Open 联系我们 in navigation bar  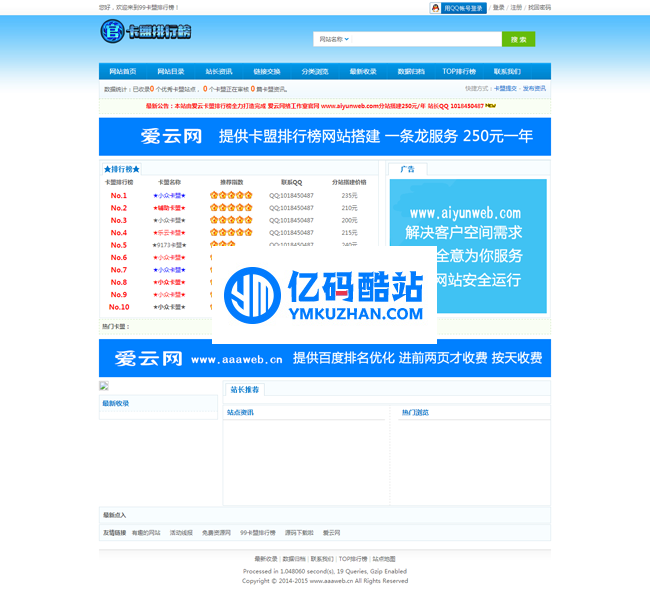tap(507, 71)
